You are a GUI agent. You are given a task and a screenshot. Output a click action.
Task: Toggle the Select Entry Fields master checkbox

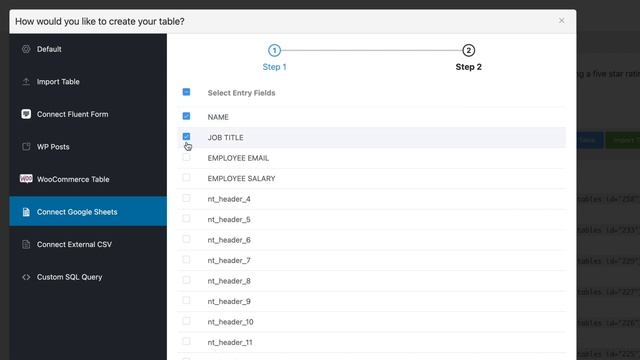click(187, 92)
